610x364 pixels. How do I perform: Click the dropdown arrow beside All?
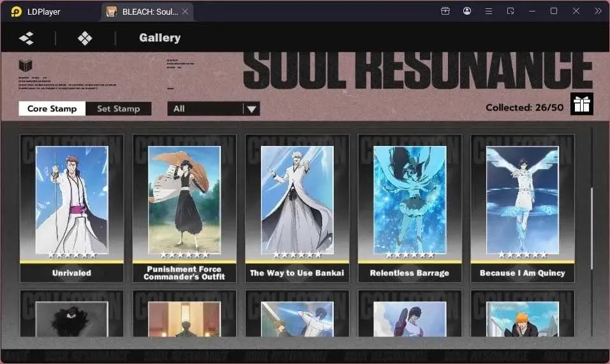[251, 109]
